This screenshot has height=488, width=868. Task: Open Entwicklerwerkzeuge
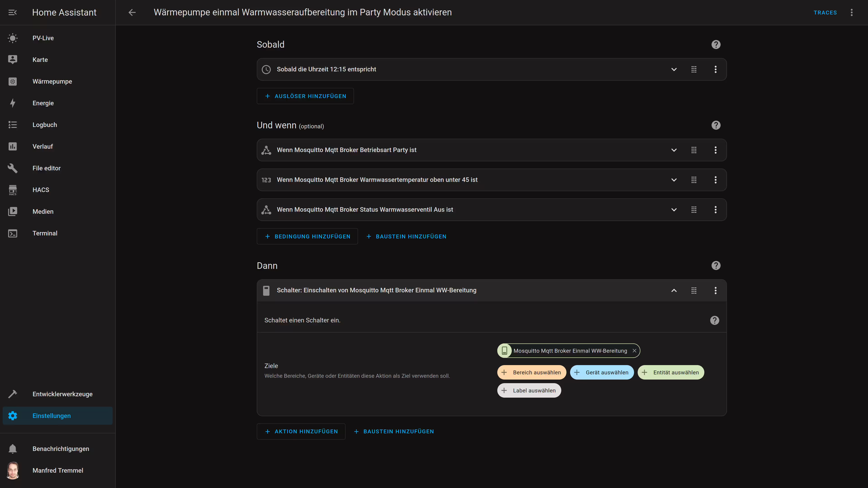tap(58, 394)
